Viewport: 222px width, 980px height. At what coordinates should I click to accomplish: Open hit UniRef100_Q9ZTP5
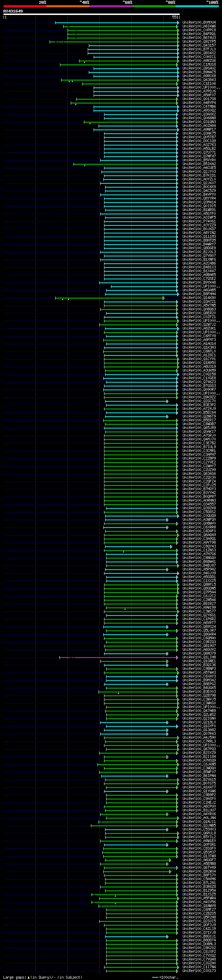coord(199,41)
